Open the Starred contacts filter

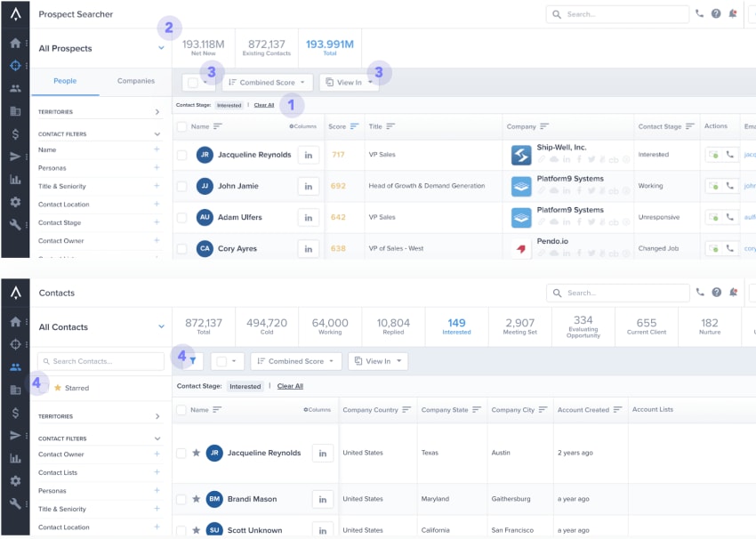click(76, 387)
